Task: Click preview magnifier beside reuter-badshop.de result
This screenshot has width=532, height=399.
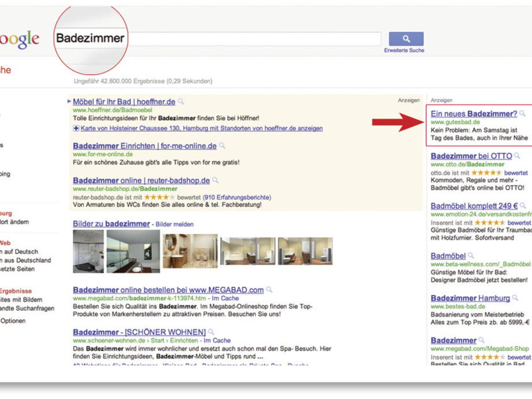Action: point(216,180)
